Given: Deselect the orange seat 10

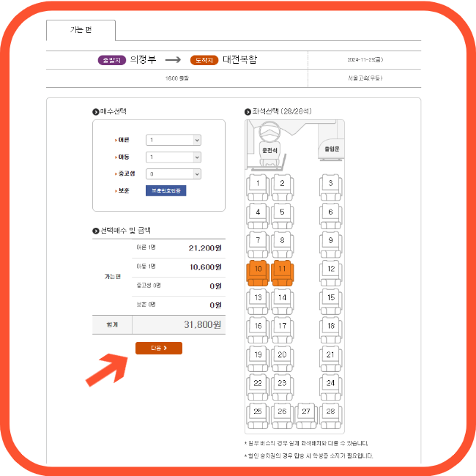Looking at the screenshot, I should point(258,272).
